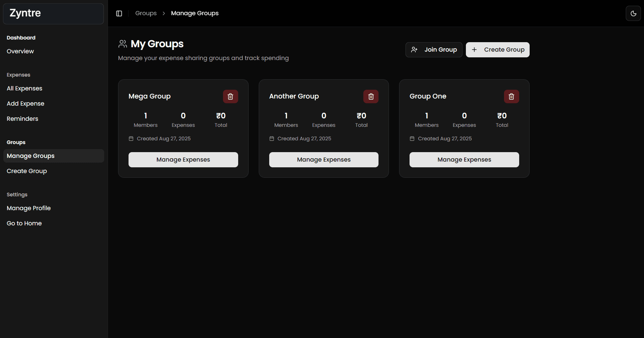Select Add Expense in sidebar
The height and width of the screenshot is (338, 644).
26,104
